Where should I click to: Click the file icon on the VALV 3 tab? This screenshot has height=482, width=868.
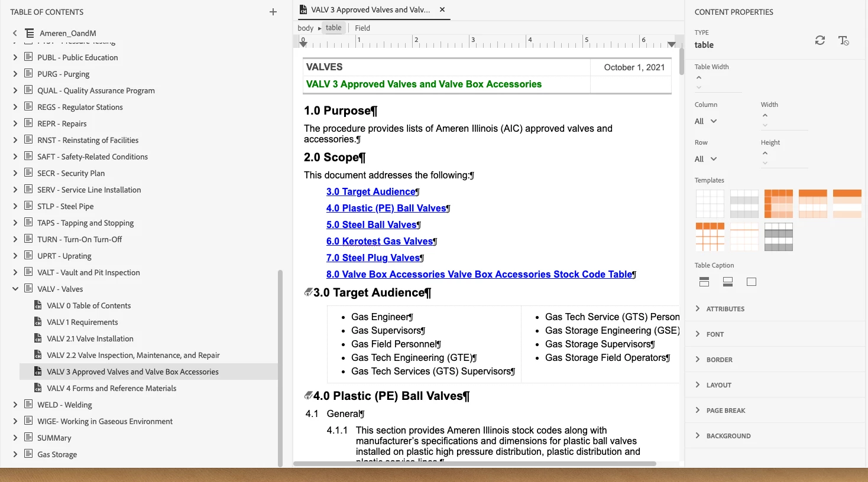point(303,9)
